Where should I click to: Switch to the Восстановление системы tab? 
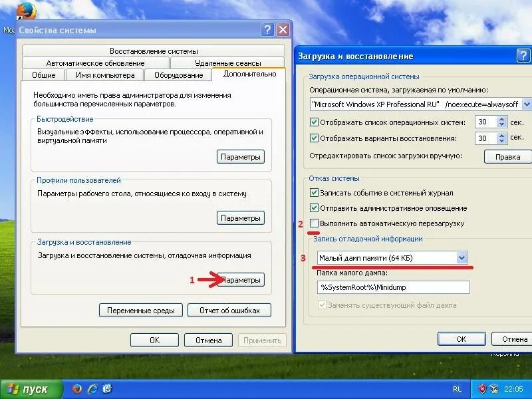154,51
